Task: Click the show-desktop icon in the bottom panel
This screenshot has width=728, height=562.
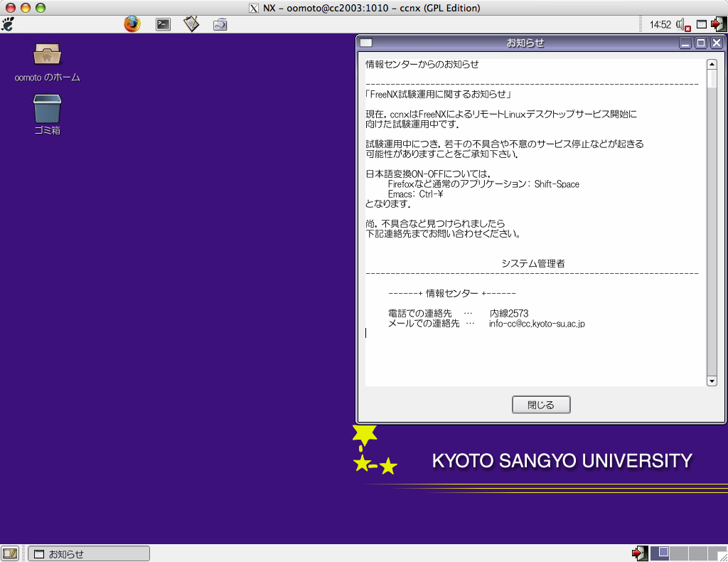Action: pyautogui.click(x=10, y=553)
